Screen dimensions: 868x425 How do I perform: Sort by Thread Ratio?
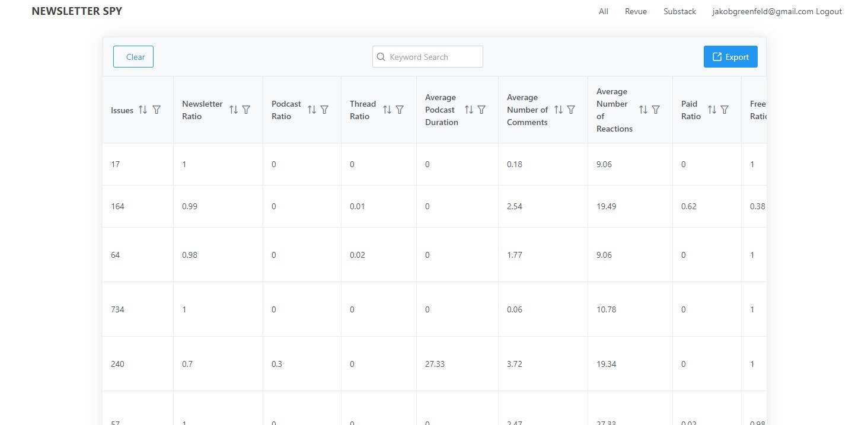pos(387,110)
